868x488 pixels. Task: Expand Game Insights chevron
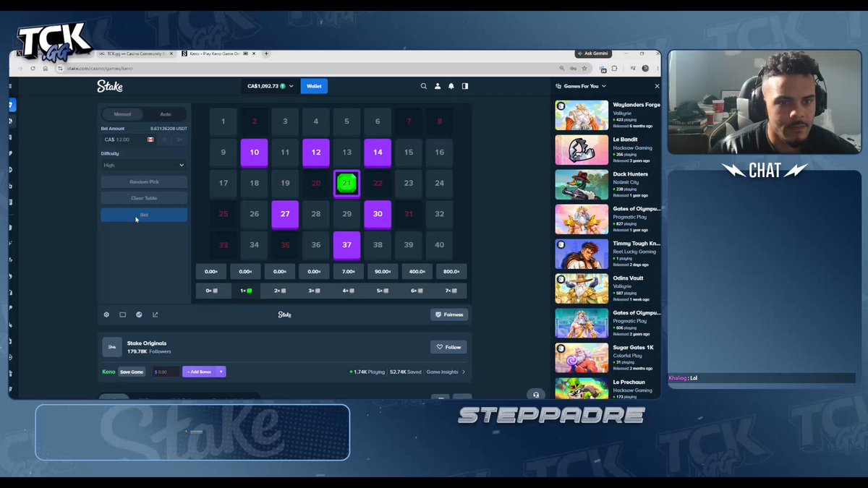click(464, 372)
